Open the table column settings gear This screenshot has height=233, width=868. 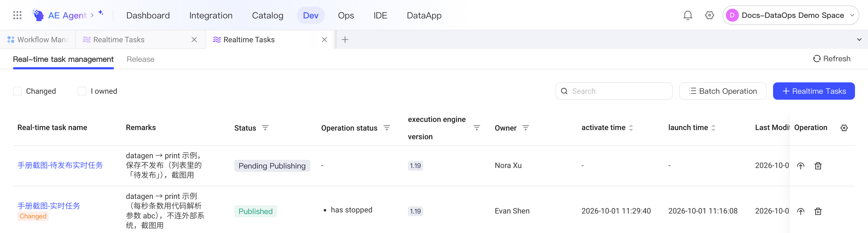pos(844,128)
